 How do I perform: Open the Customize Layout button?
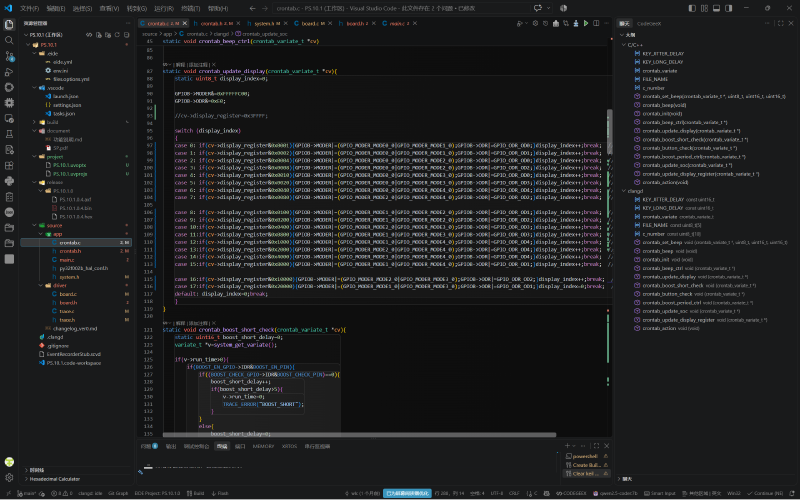point(704,8)
